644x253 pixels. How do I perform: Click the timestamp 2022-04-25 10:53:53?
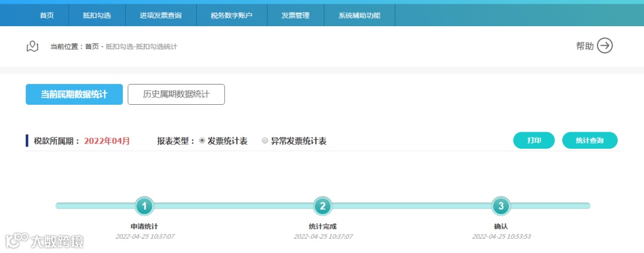click(501, 236)
